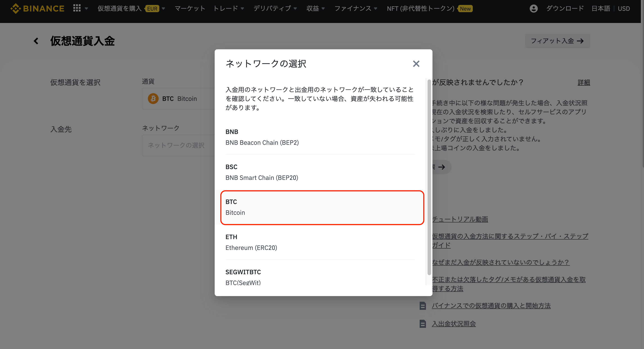This screenshot has width=644, height=349.
Task: Click the EUR badge in the header
Action: click(152, 9)
